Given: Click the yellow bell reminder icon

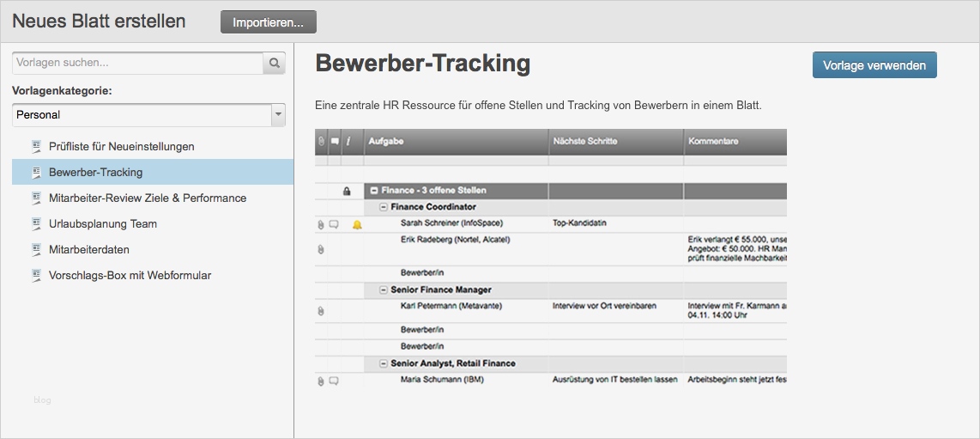Looking at the screenshot, I should point(357,224).
